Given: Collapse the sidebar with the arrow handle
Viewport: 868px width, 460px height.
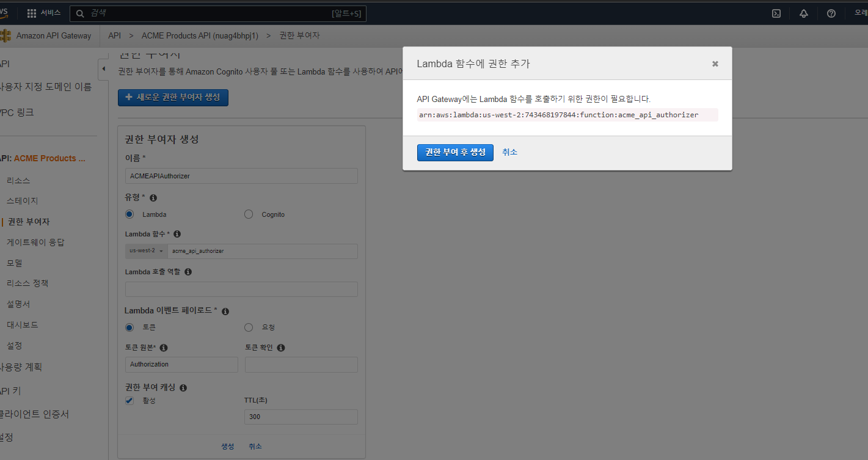Looking at the screenshot, I should pyautogui.click(x=103, y=68).
